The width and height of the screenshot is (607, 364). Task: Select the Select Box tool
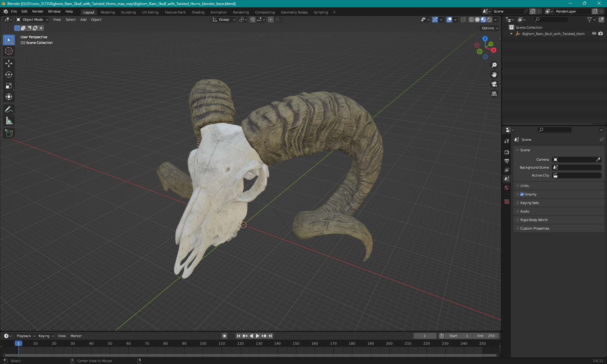[x=9, y=40]
